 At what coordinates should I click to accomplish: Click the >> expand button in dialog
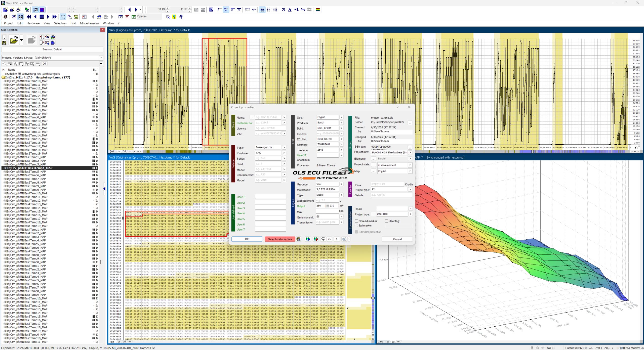tap(329, 239)
